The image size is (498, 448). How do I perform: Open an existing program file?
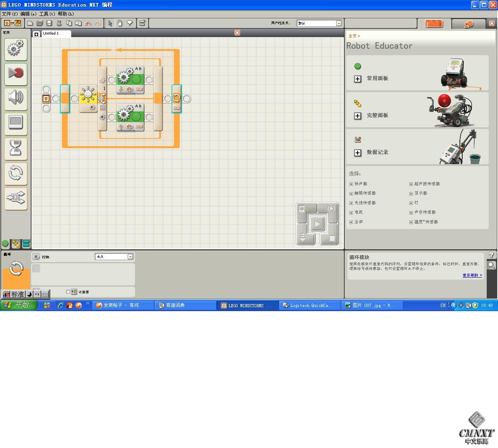click(40, 23)
